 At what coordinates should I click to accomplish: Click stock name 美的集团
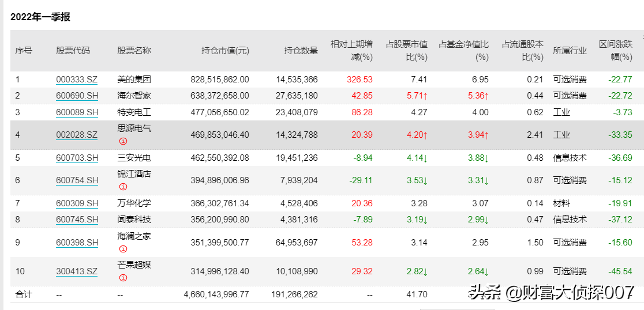point(134,79)
